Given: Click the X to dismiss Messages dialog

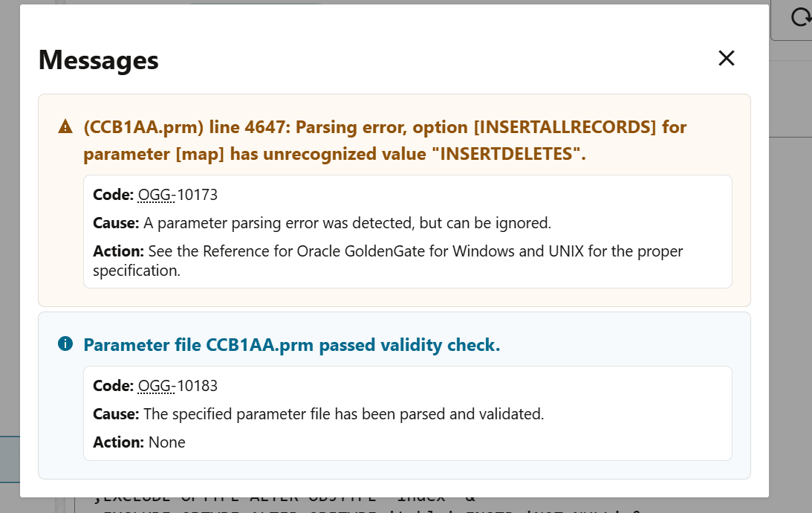Looking at the screenshot, I should click(x=726, y=58).
